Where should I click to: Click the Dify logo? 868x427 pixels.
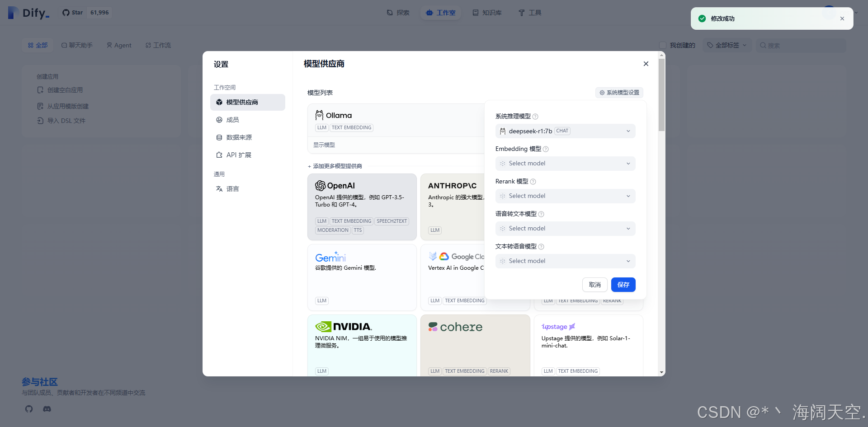click(x=28, y=13)
